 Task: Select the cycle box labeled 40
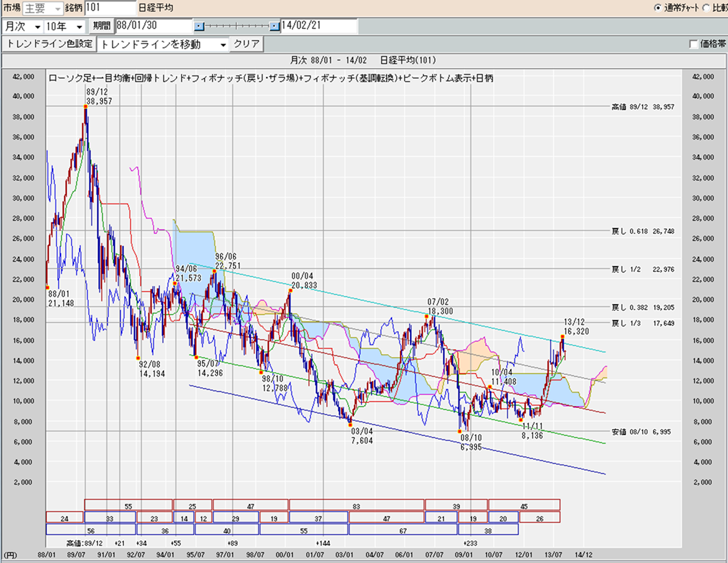(x=227, y=530)
